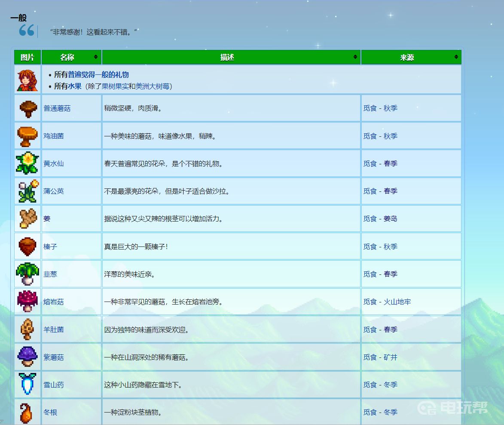Open 春季 link in 蒲公英 row
The width and height of the screenshot is (504, 425).
point(391,191)
